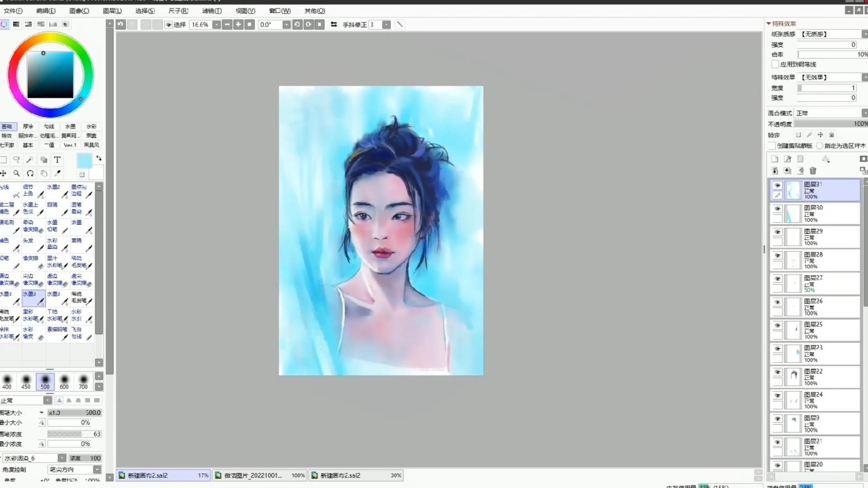Viewport: 868px width, 488px height.
Task: Check the 应用到钢笔线 checkbox
Action: (x=775, y=64)
